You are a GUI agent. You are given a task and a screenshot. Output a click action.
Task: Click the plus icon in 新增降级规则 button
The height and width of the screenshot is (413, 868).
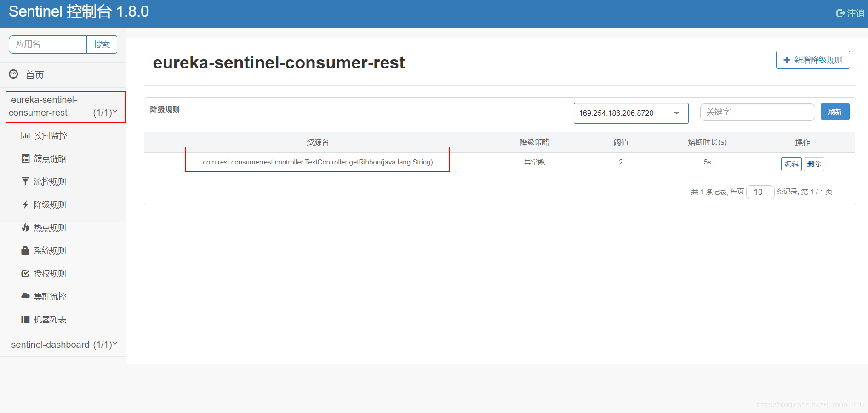787,60
